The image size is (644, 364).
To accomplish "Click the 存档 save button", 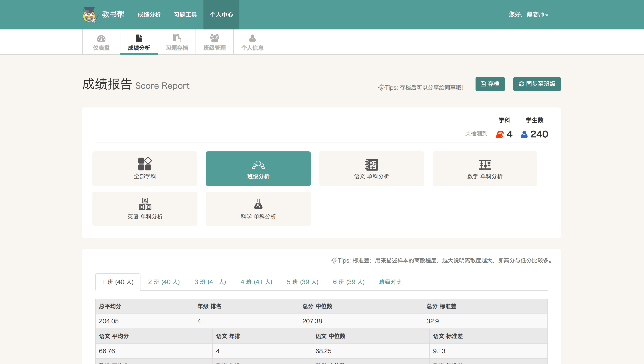I will [490, 84].
